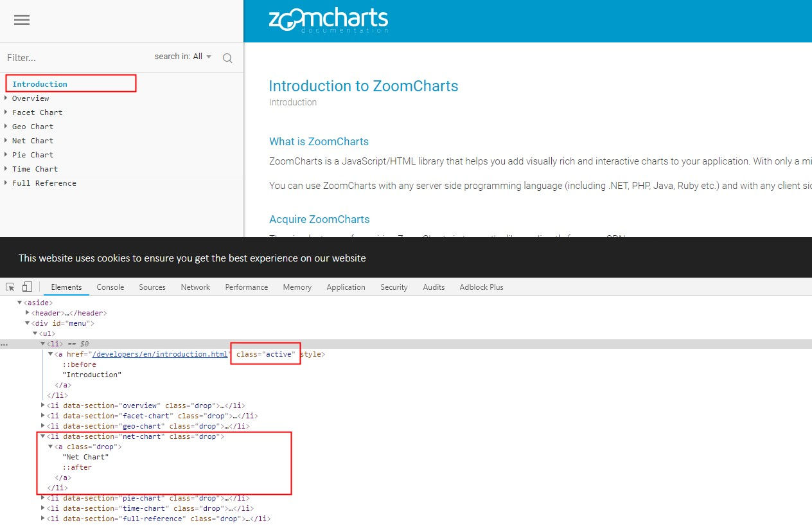Click the ZoomCharts documentation logo

tap(328, 20)
